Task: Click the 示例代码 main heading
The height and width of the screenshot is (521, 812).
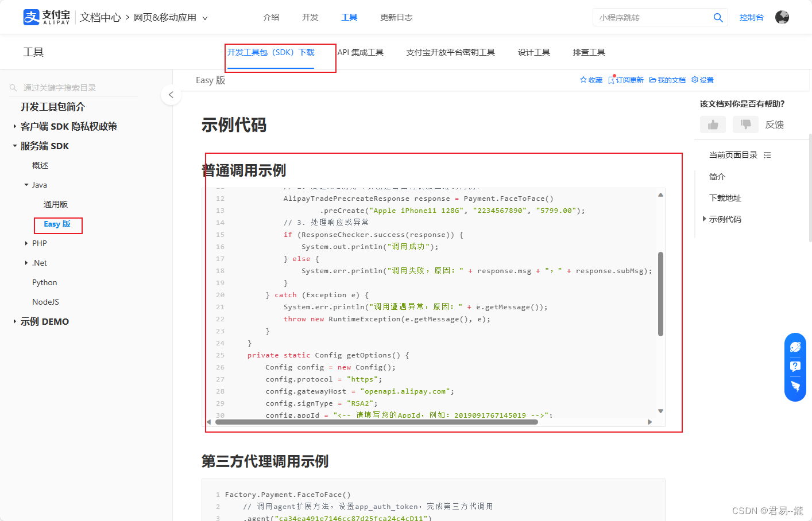Action: 234,125
